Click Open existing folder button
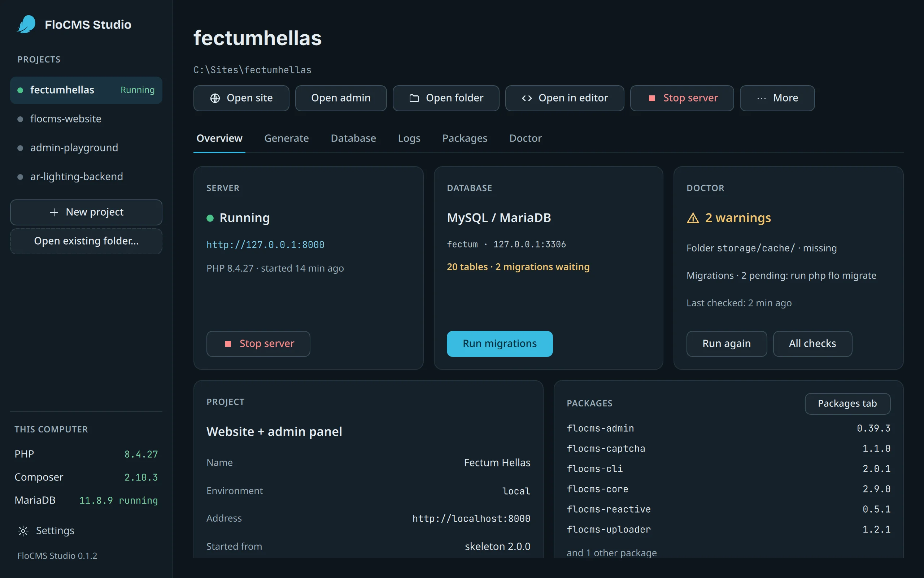 (86, 241)
